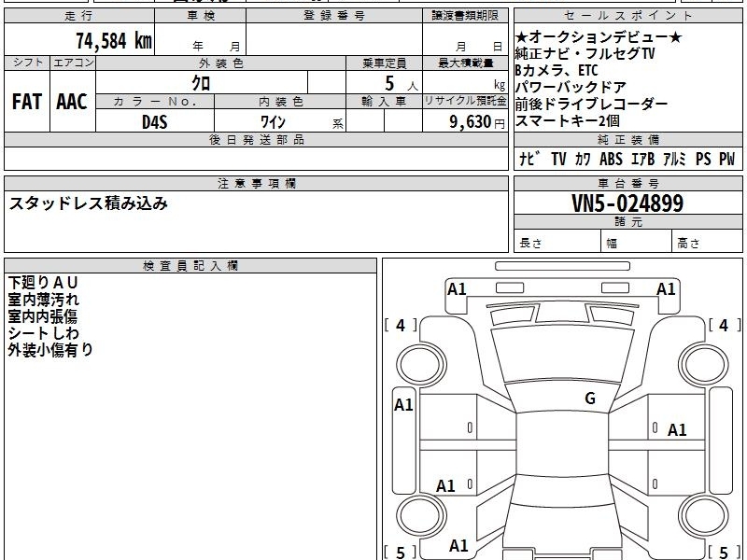Image resolution: width=747 pixels, height=560 pixels.
Task: Click the G mark on the diagram windshield
Action: (590, 398)
